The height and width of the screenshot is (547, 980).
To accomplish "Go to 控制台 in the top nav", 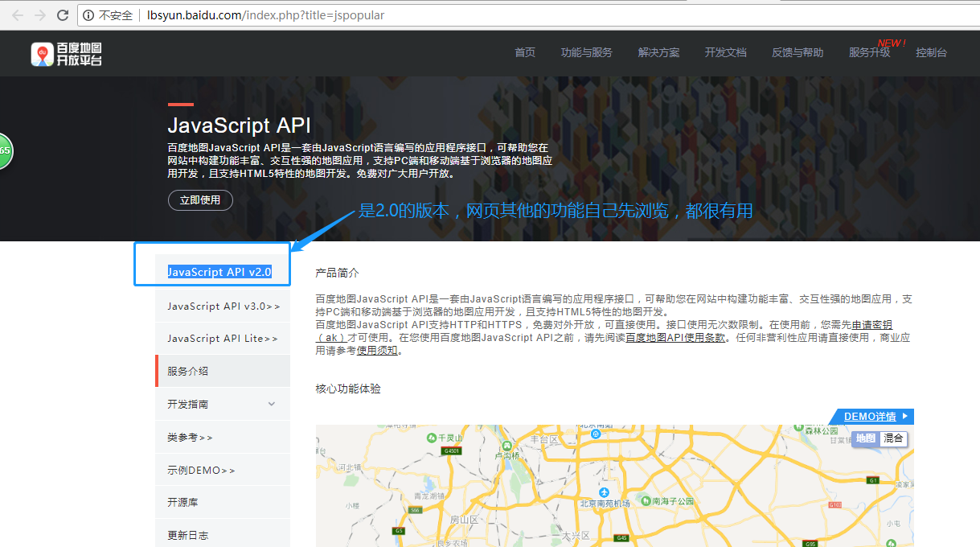I will click(x=931, y=52).
